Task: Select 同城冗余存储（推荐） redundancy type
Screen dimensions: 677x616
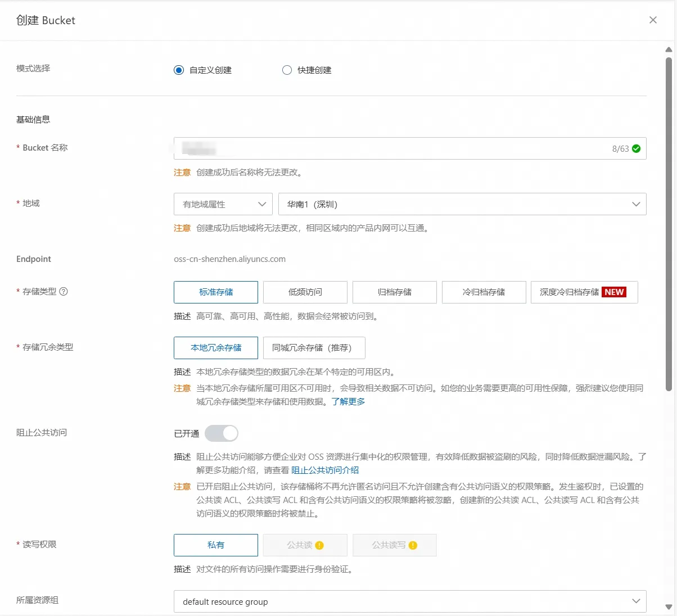Action: (314, 348)
